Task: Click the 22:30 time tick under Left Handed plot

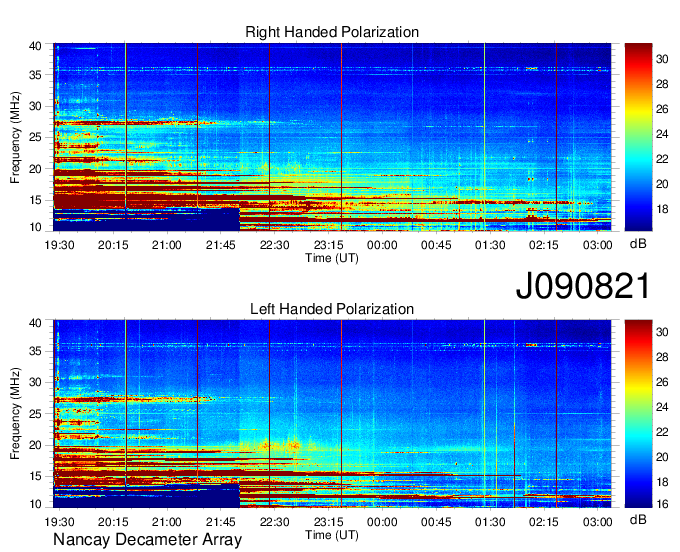Action: (275, 522)
